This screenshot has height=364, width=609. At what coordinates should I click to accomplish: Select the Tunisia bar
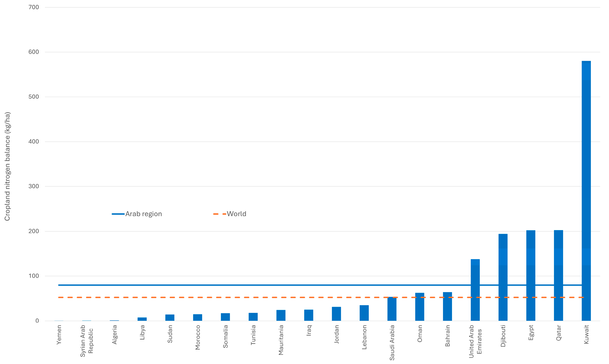(x=253, y=317)
